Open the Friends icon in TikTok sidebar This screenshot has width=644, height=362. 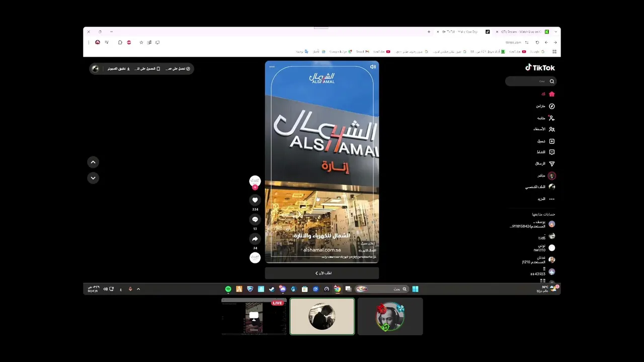tap(552, 129)
